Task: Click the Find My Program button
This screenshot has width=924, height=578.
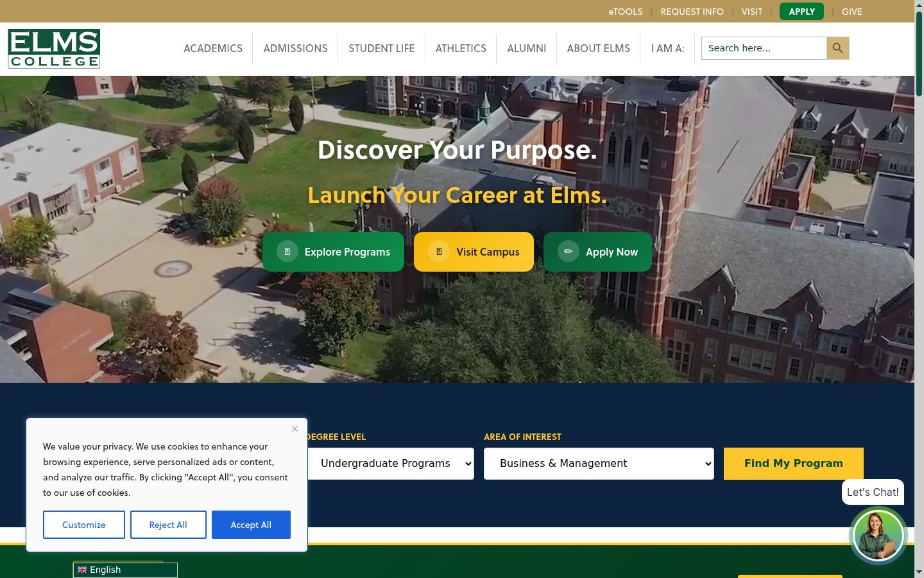Action: click(794, 464)
